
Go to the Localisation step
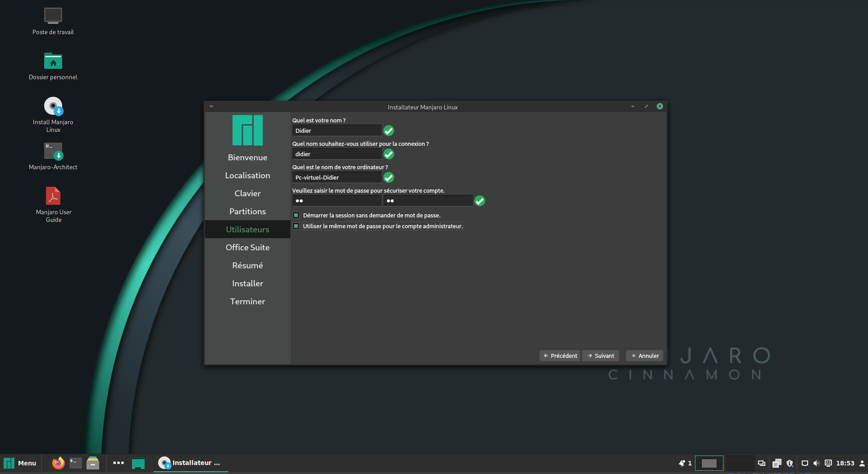tap(247, 176)
